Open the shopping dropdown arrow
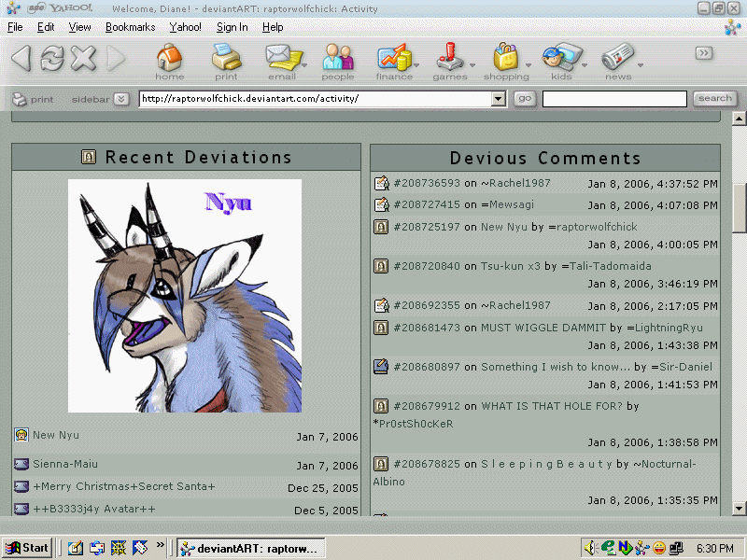Image resolution: width=747 pixels, height=560 pixels. (x=529, y=65)
